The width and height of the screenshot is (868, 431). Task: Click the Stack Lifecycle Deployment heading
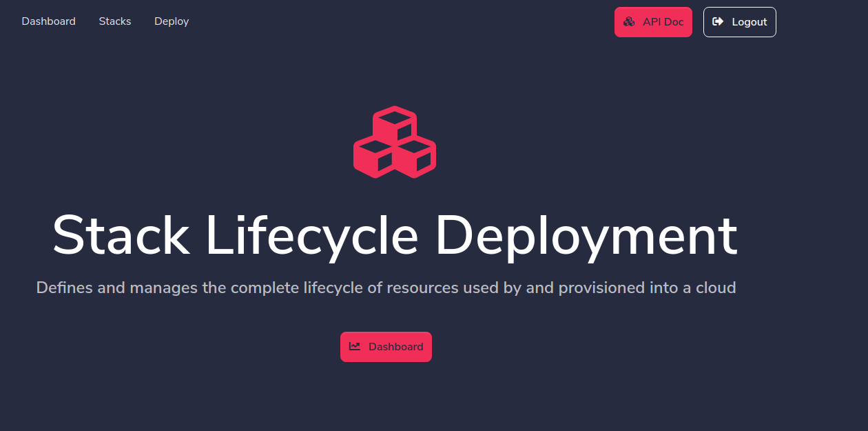click(x=395, y=236)
